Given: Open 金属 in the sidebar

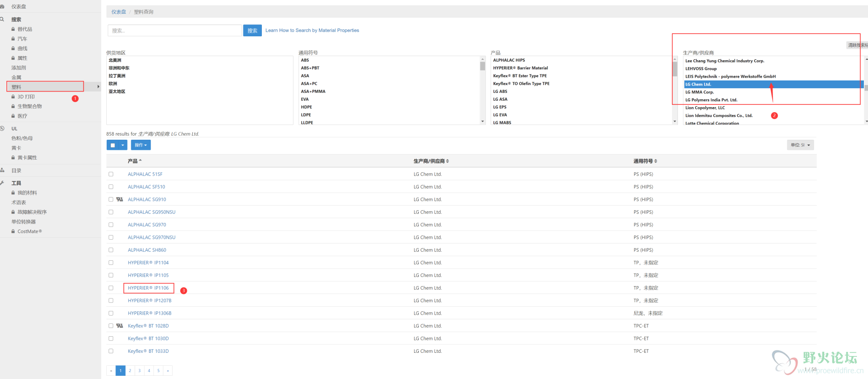Looking at the screenshot, I should [17, 77].
